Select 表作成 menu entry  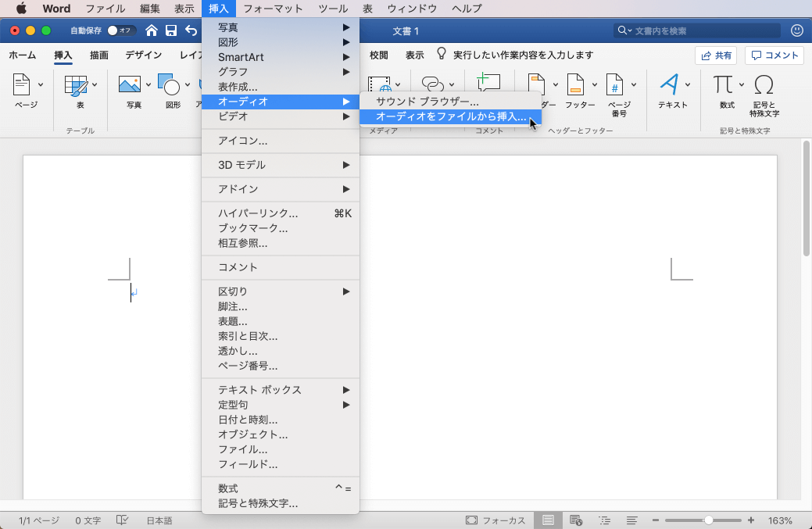pyautogui.click(x=280, y=87)
